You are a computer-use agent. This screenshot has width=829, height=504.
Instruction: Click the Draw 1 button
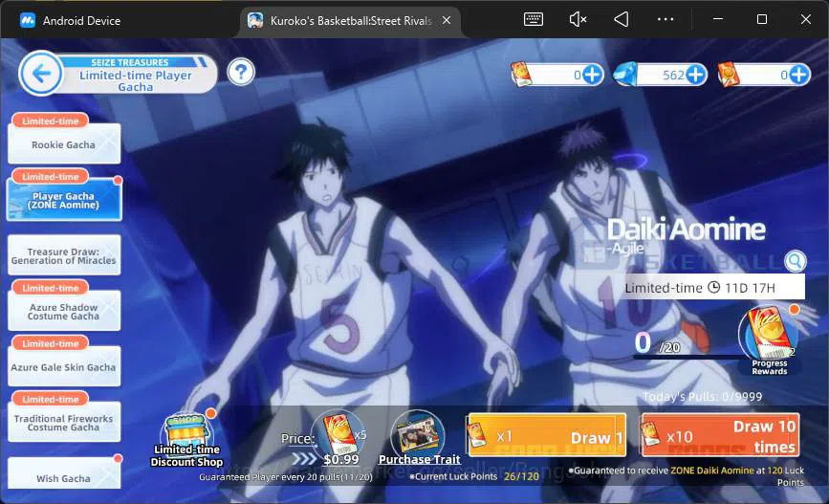pos(547,435)
